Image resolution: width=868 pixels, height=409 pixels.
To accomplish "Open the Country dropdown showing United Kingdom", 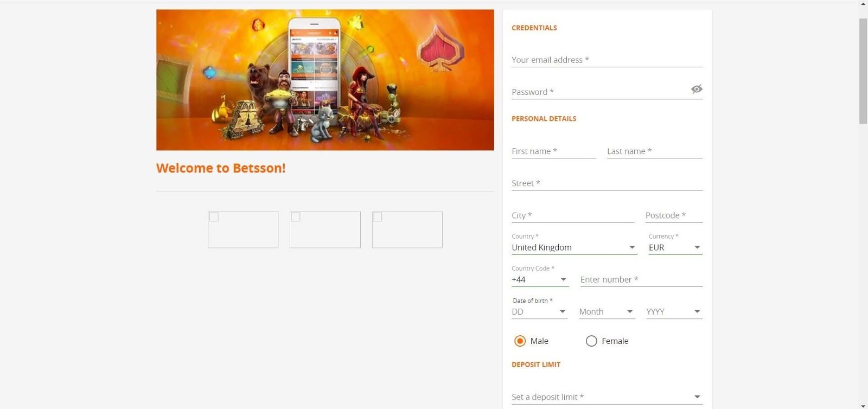I will (574, 247).
